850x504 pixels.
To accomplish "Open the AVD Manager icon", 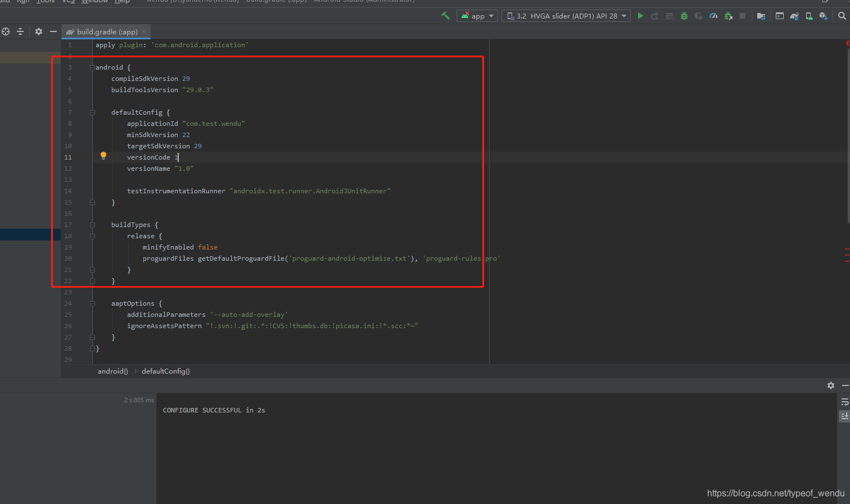I will coord(809,16).
